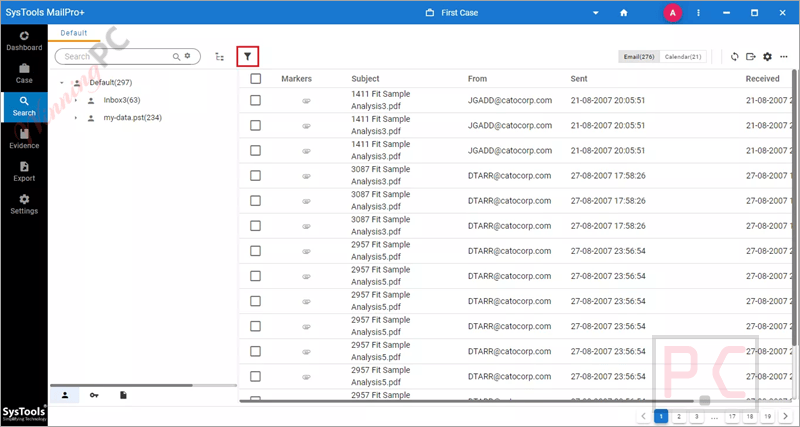Switch to Calendar(21) view

coord(683,57)
